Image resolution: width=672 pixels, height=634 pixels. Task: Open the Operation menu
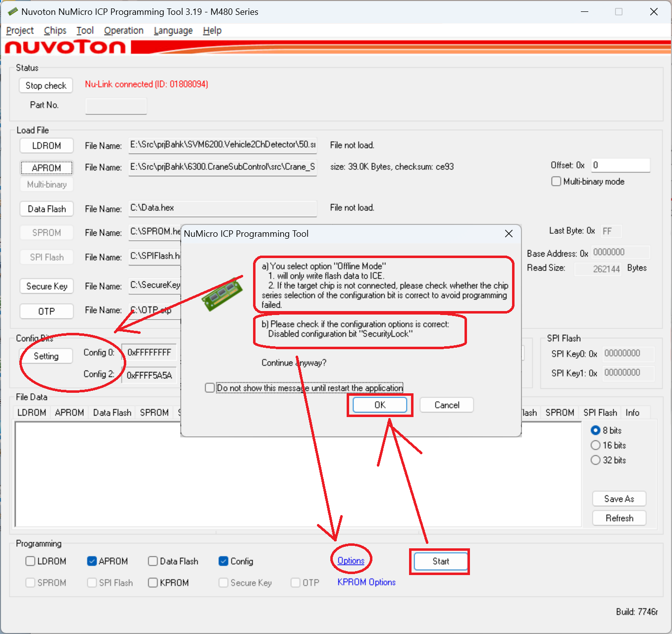tap(124, 31)
